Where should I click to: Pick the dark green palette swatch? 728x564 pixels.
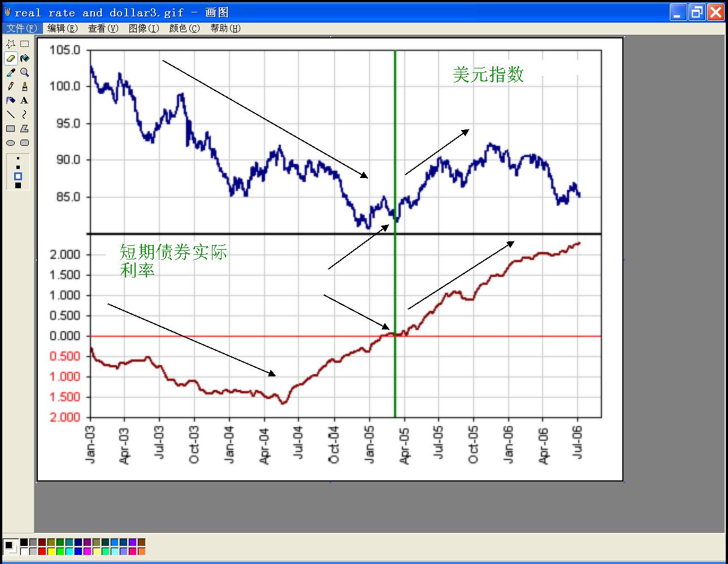60,542
